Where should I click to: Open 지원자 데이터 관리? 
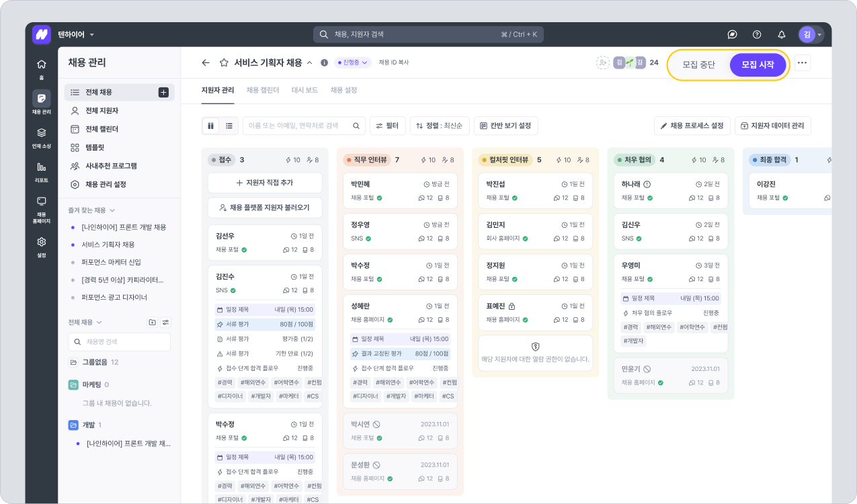pos(773,126)
